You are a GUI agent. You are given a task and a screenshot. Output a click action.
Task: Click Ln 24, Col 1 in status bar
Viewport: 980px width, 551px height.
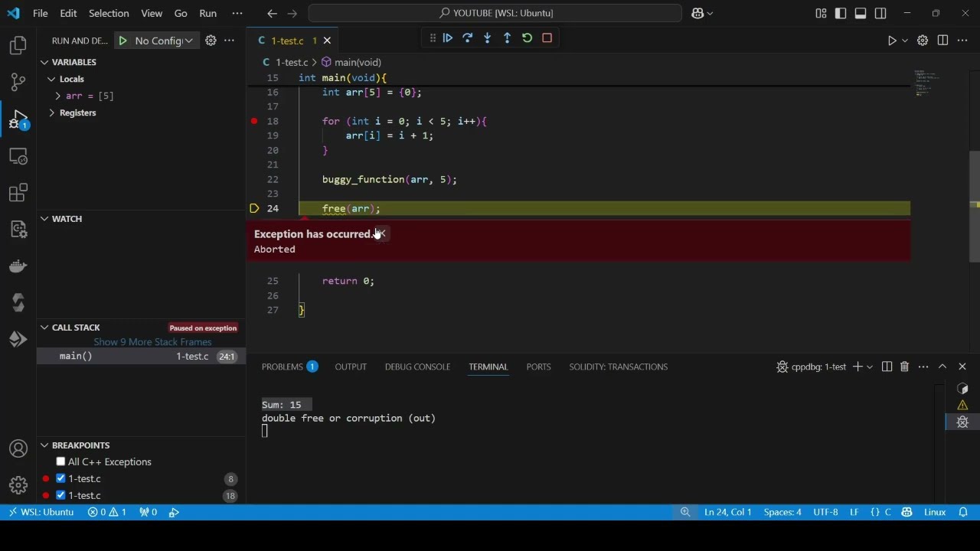coord(727,512)
